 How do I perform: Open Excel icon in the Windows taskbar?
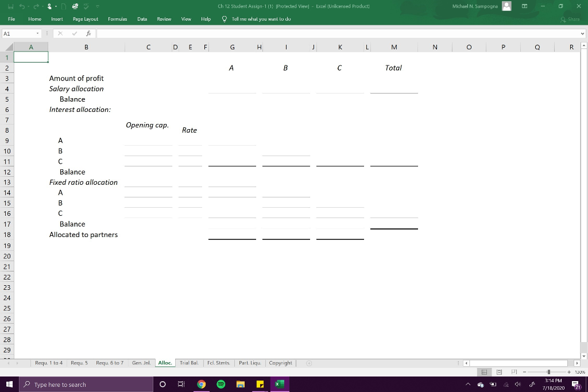(280, 385)
